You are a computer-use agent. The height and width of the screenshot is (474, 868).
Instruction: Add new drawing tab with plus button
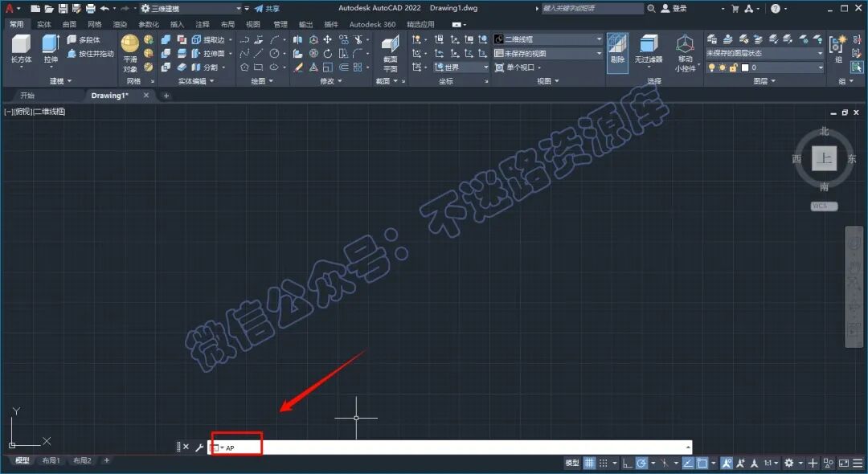(x=166, y=96)
